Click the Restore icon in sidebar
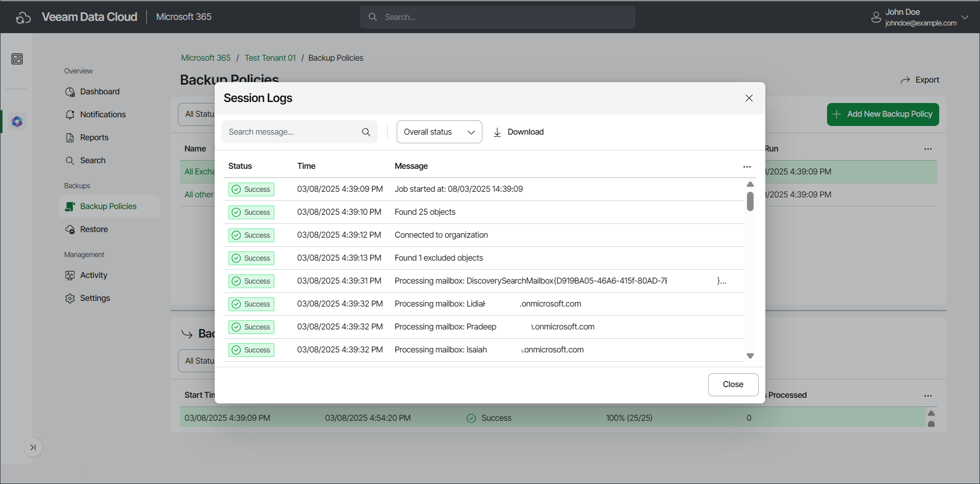This screenshot has height=484, width=980. pos(70,230)
